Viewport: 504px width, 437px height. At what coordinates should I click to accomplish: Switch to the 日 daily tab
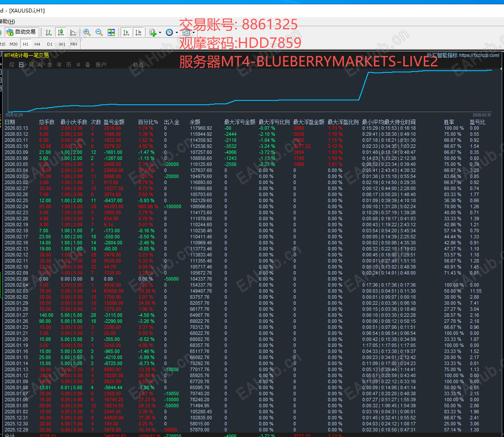pos(21,65)
